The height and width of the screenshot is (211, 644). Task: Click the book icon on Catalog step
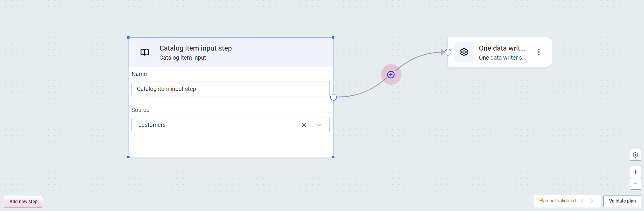[x=145, y=52]
